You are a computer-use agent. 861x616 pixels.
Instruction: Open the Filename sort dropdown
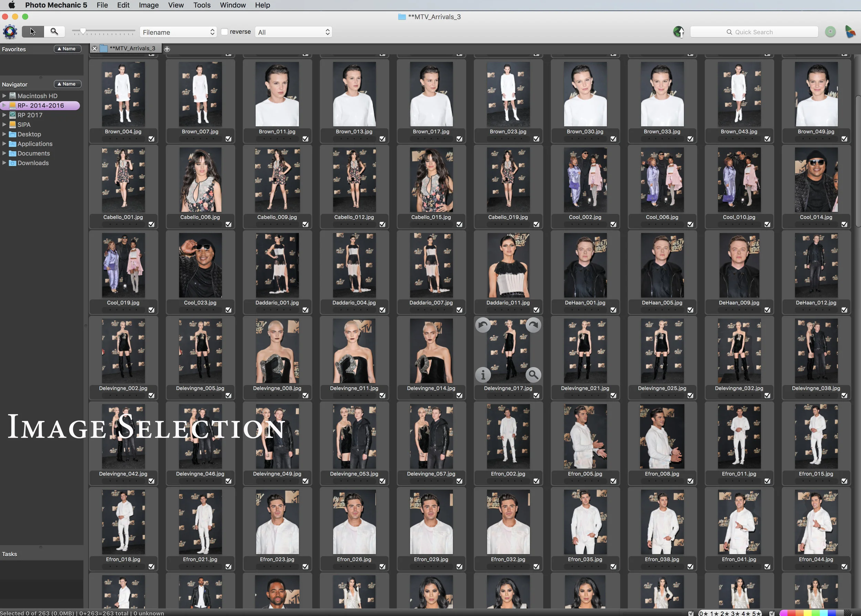click(x=178, y=32)
